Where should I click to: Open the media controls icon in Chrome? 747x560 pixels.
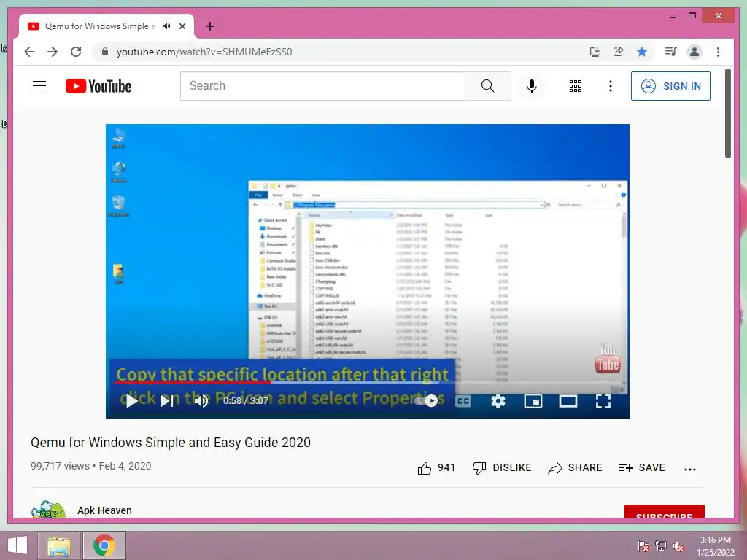tap(671, 52)
